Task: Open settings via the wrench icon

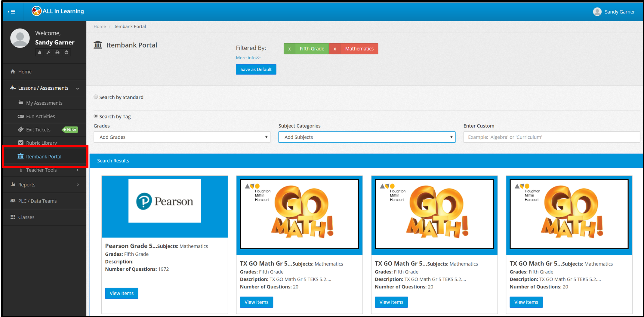Action: coord(48,52)
